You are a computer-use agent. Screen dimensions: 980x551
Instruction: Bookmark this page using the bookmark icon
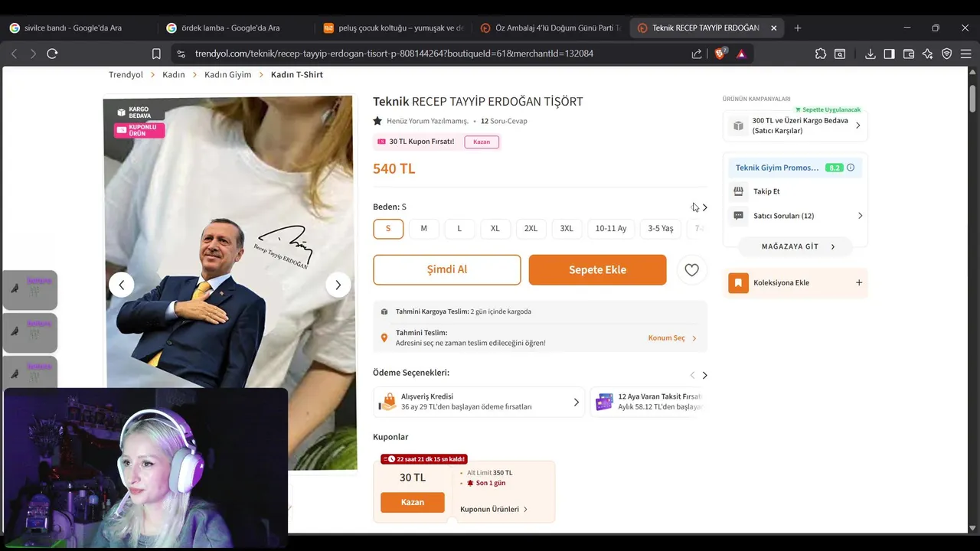click(156, 54)
